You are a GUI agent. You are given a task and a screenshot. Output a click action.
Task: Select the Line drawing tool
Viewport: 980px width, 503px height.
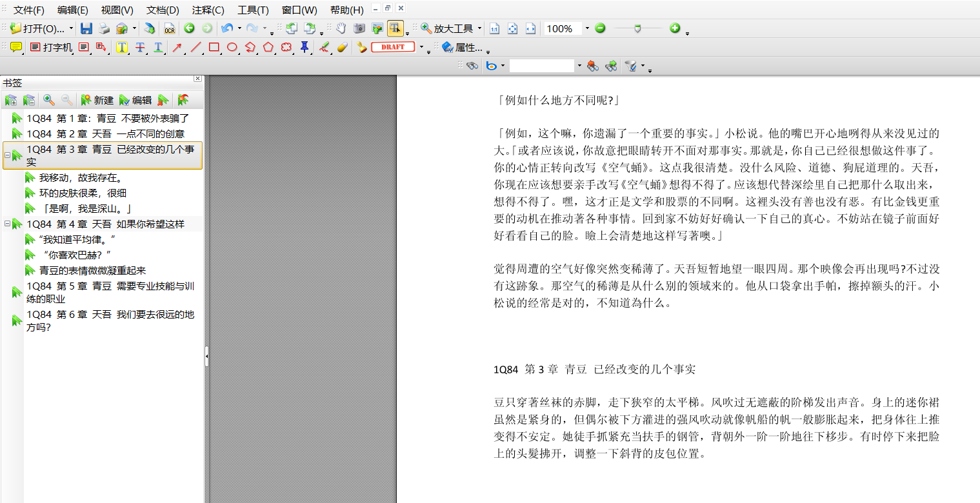click(195, 47)
